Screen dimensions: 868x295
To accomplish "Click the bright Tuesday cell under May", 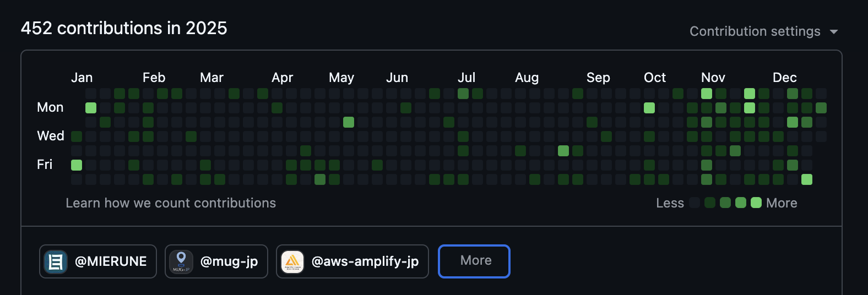I will (x=349, y=122).
